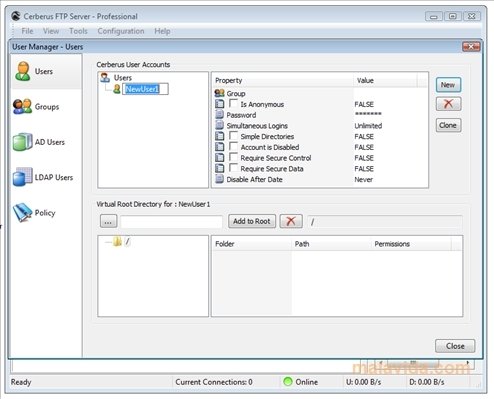Open the Tools menu
Image resolution: width=494 pixels, height=399 pixels.
[78, 31]
